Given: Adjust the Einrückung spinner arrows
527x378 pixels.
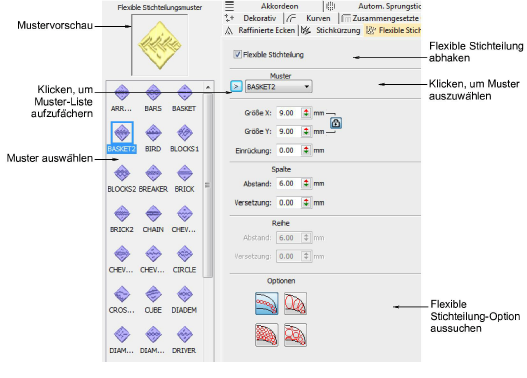Looking at the screenshot, I should point(306,151).
